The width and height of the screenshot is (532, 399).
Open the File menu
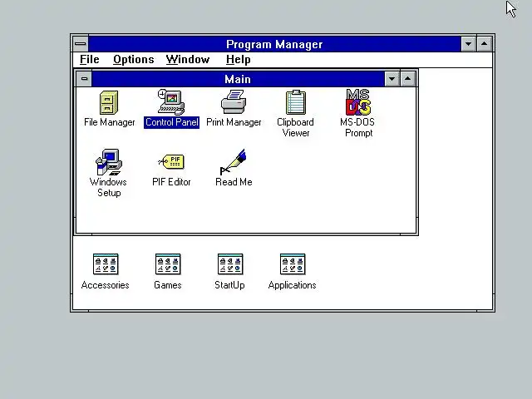pyautogui.click(x=90, y=59)
